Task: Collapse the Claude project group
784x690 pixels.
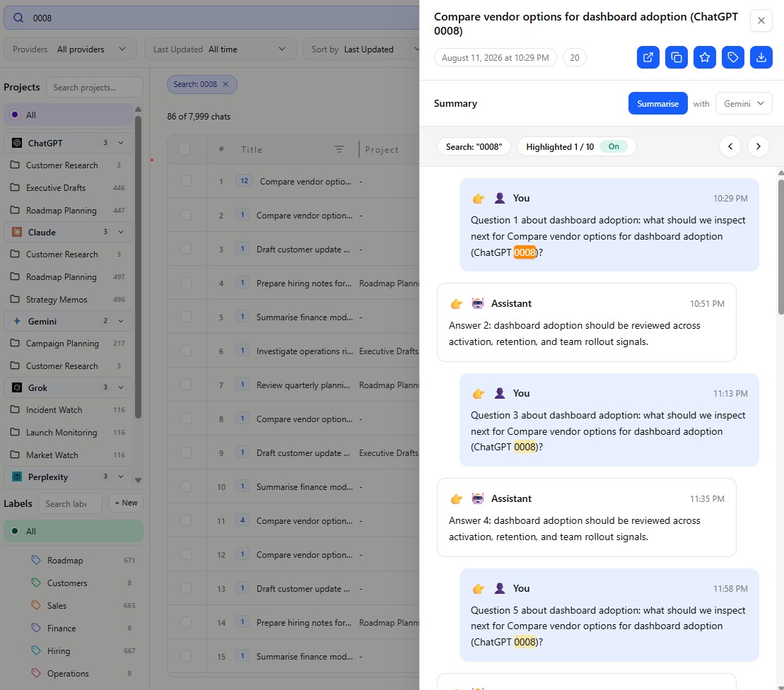Action: coord(120,232)
